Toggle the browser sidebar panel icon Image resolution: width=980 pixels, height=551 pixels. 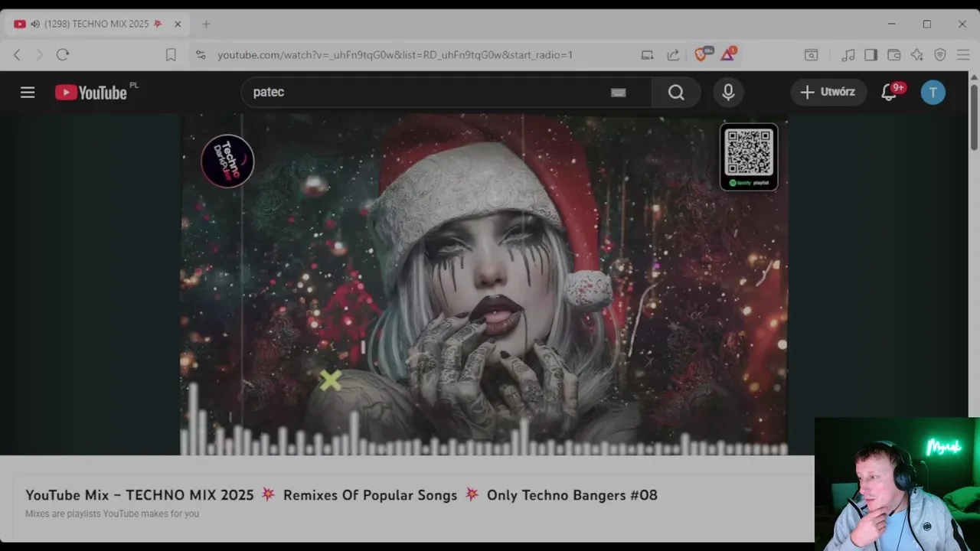871,54
